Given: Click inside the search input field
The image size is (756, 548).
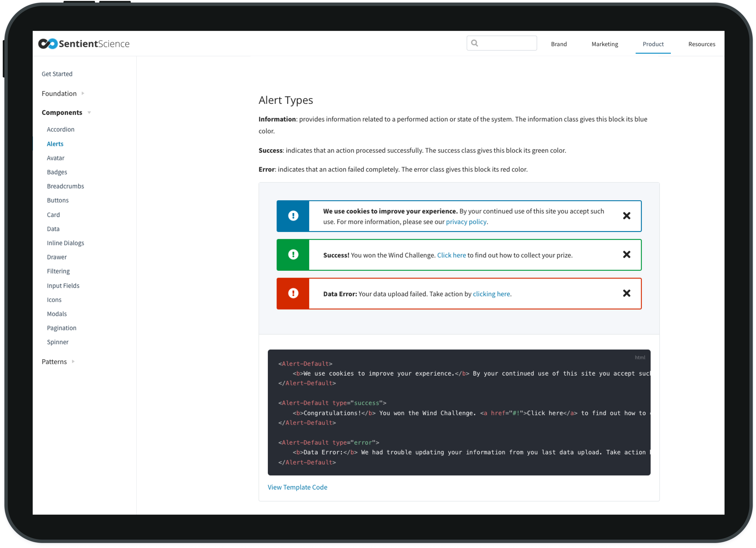Looking at the screenshot, I should [x=507, y=43].
